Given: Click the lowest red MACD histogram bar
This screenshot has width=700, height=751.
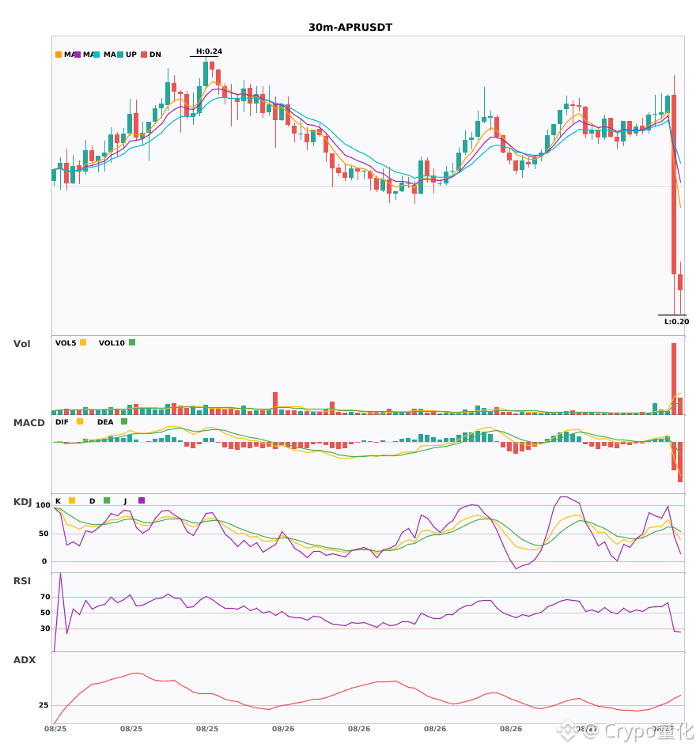Looking at the screenshot, I should tap(680, 462).
